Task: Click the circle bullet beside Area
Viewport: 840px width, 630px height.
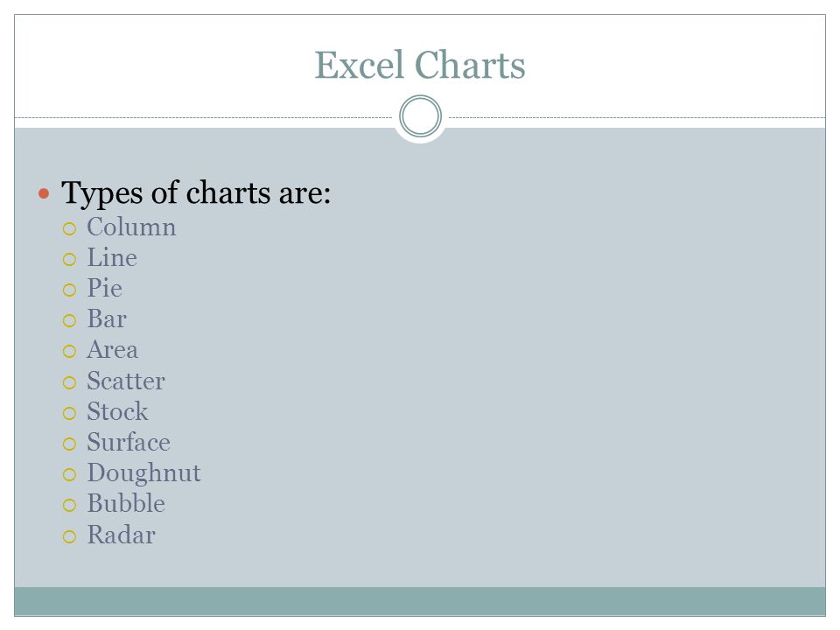Action: (70, 352)
